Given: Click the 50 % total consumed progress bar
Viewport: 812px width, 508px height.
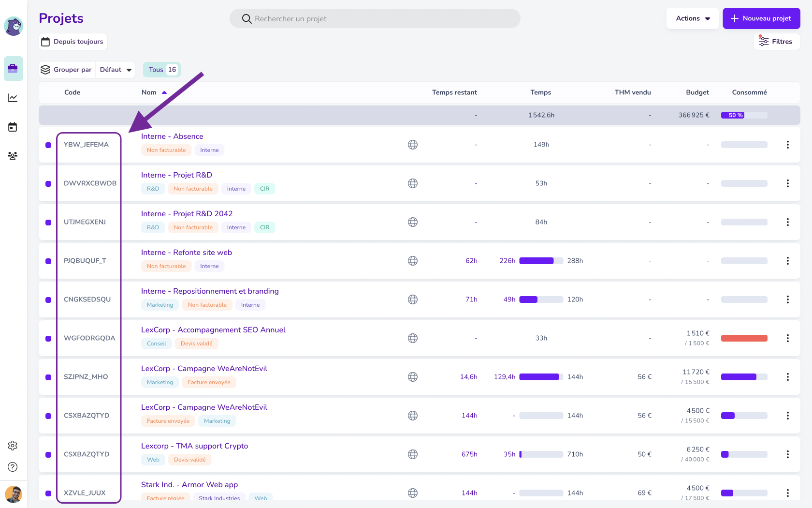Looking at the screenshot, I should coord(744,115).
